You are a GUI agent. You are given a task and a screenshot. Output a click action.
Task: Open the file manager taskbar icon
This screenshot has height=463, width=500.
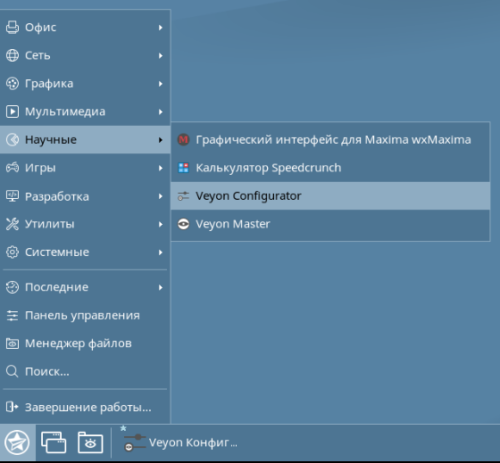(x=90, y=443)
